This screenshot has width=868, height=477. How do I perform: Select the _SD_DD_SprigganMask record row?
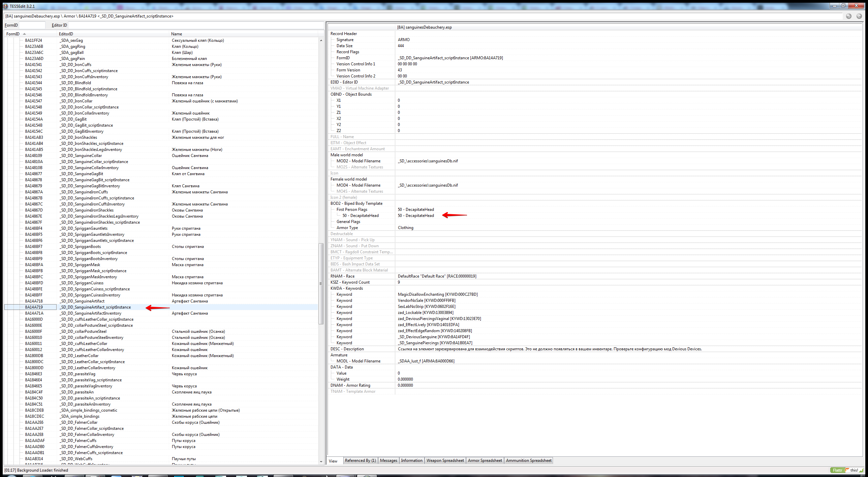tap(161, 265)
